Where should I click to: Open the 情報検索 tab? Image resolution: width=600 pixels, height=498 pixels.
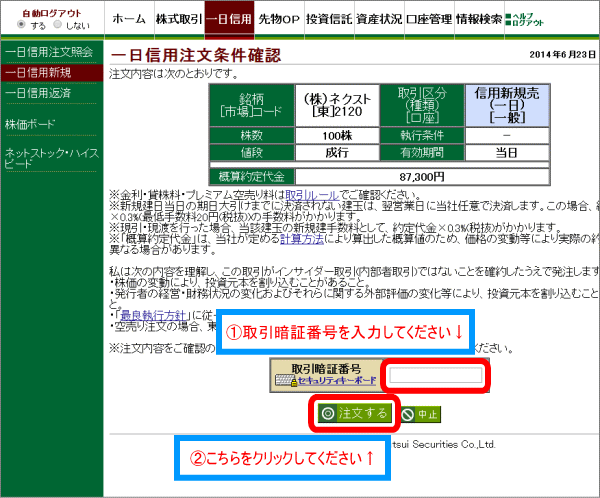479,19
